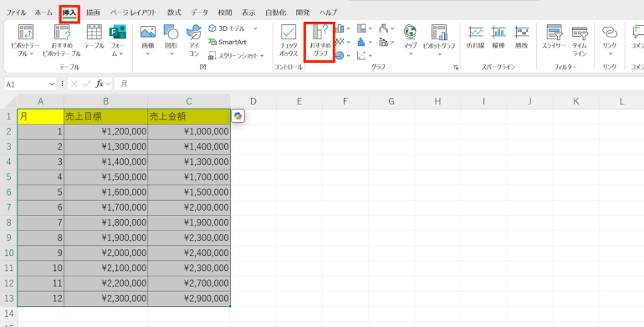644x327 pixels.
Task: Switch to the Review (校閲) tab
Action: point(225,13)
